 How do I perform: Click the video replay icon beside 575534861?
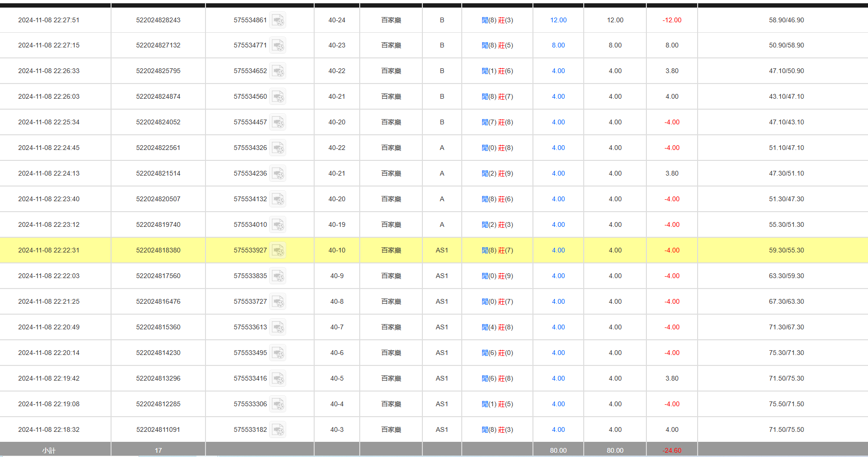tap(278, 20)
